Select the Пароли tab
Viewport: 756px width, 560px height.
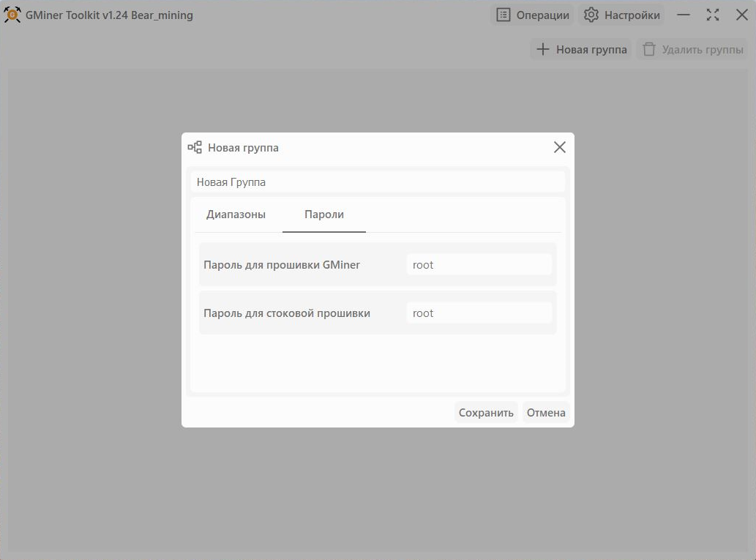pyautogui.click(x=324, y=214)
